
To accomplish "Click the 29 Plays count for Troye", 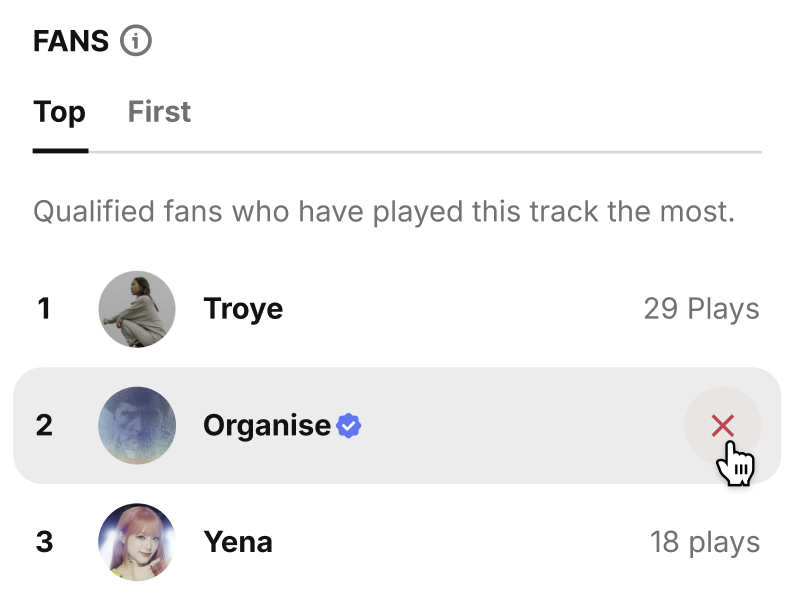I will (701, 309).
